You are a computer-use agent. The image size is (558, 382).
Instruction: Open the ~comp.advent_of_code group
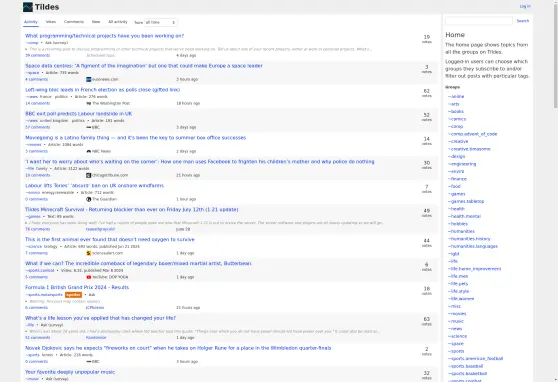click(473, 134)
